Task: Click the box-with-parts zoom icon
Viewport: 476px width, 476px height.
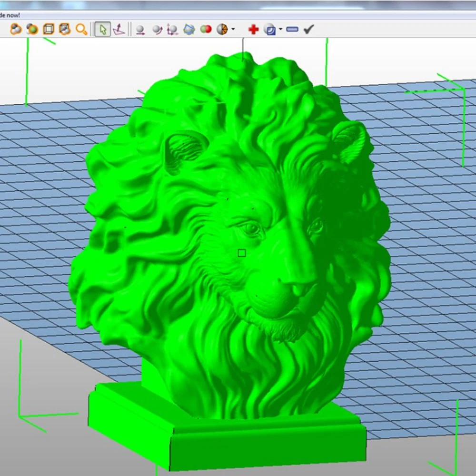Action: [65, 29]
